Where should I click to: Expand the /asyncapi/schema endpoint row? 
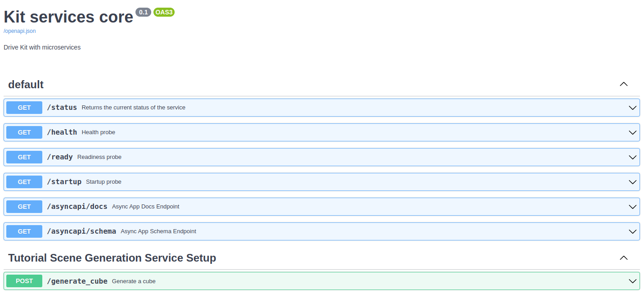632,231
